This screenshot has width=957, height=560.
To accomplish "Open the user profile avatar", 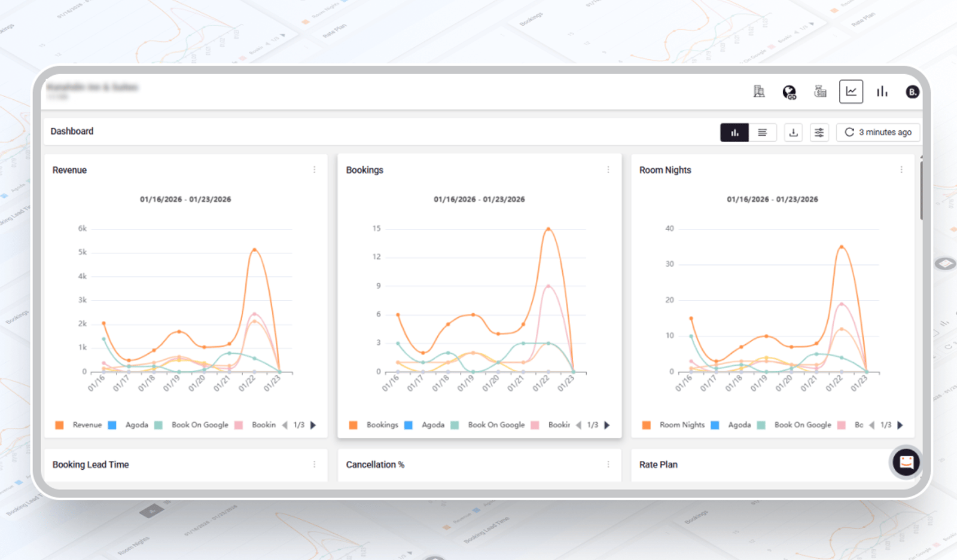I will 912,92.
